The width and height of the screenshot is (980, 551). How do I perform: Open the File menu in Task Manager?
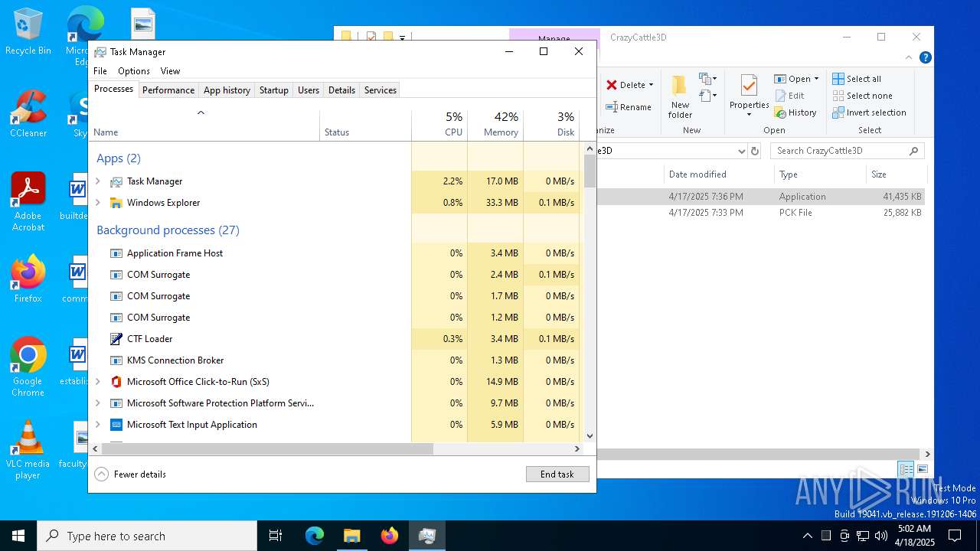click(x=100, y=71)
